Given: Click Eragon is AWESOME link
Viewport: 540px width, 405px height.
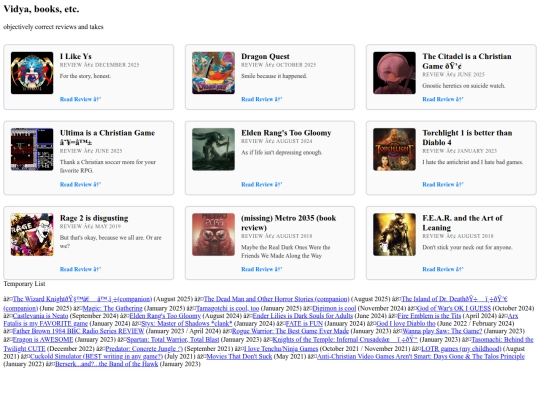Looking at the screenshot, I should [43, 340].
